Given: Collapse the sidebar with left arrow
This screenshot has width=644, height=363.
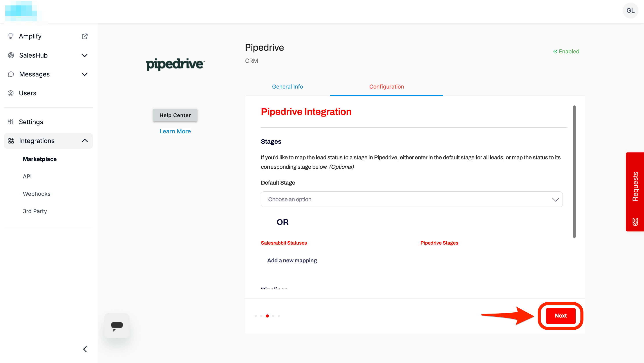Looking at the screenshot, I should pos(85,349).
